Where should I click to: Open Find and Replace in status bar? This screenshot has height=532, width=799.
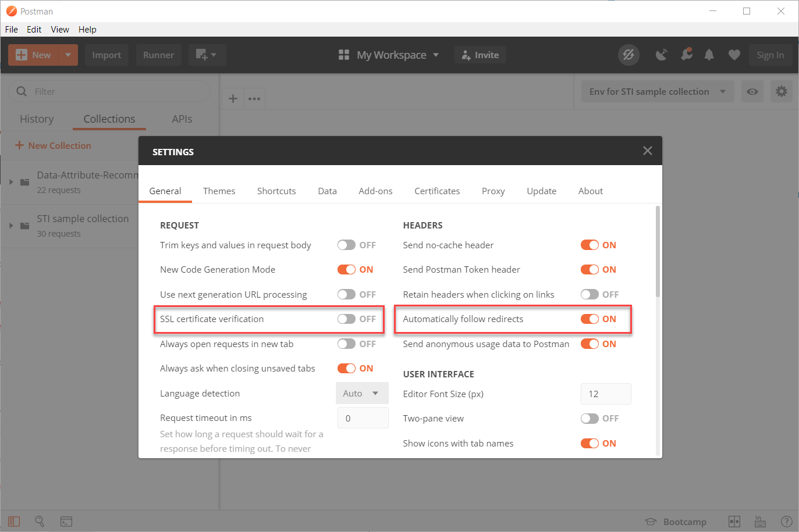(40, 522)
